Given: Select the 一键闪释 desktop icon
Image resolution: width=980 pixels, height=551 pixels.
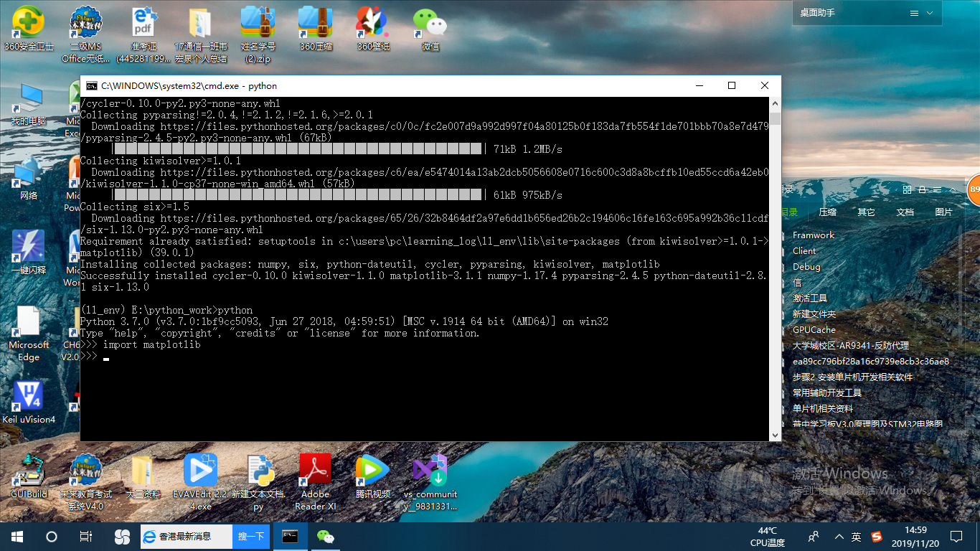Looking at the screenshot, I should point(28,253).
